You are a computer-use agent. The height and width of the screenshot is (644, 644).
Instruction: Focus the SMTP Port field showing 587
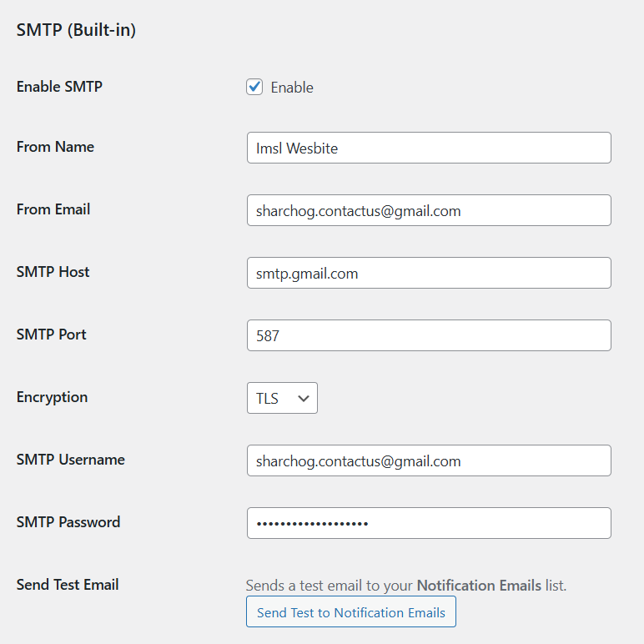pyautogui.click(x=429, y=335)
